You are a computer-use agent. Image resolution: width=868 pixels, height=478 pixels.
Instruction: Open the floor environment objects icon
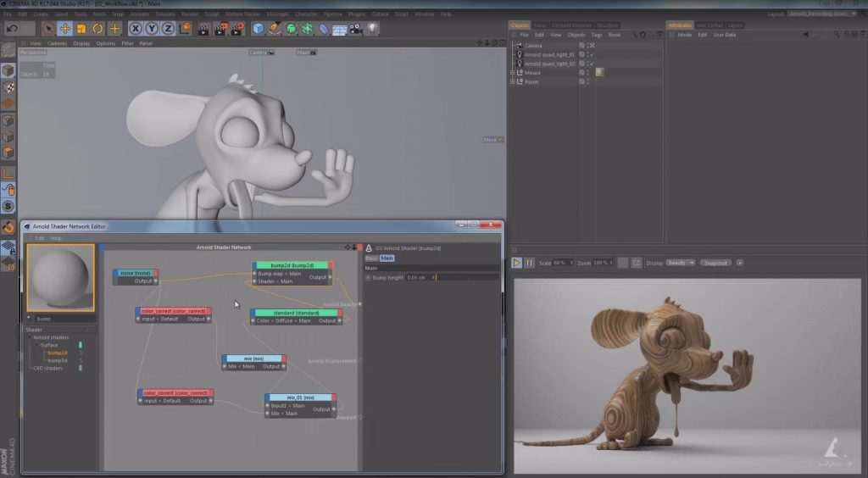(339, 28)
